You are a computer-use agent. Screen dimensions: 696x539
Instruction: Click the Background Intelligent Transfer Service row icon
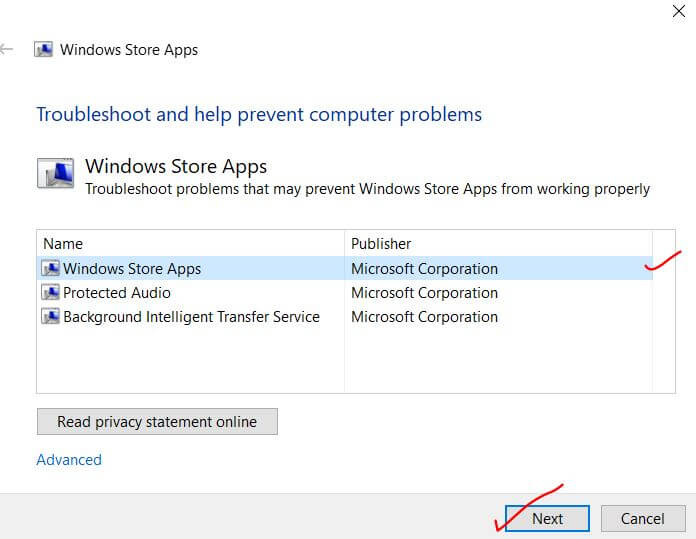50,317
